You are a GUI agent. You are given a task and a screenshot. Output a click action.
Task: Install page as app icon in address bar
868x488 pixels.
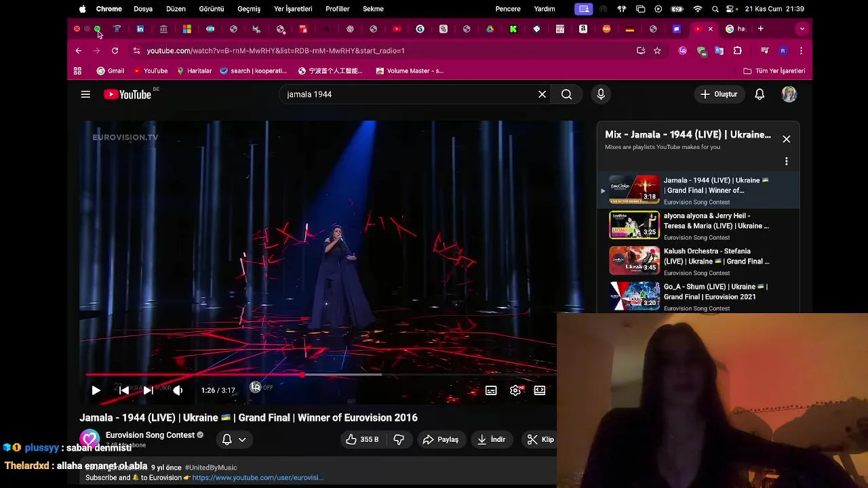[641, 51]
